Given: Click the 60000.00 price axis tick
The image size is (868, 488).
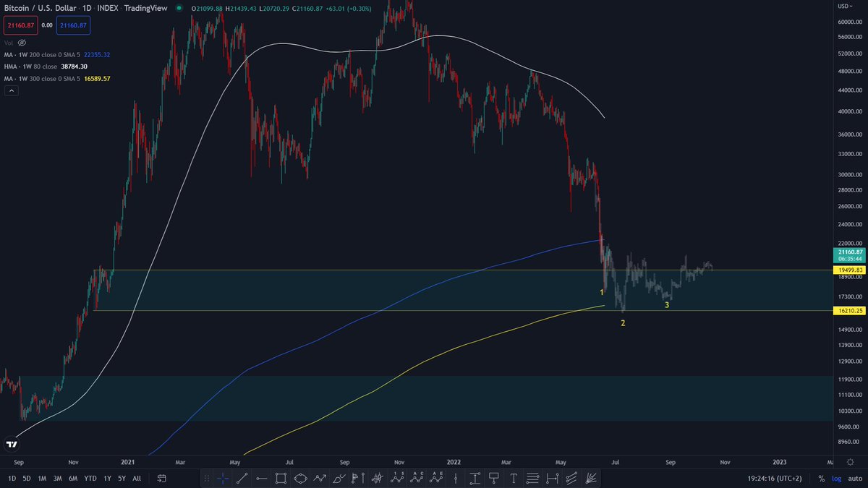Looking at the screenshot, I should pos(850,22).
